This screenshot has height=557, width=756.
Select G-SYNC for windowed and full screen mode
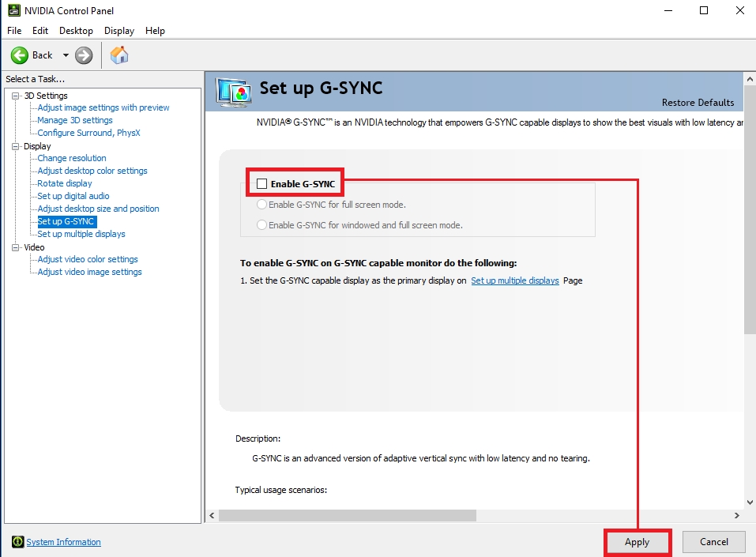262,225
